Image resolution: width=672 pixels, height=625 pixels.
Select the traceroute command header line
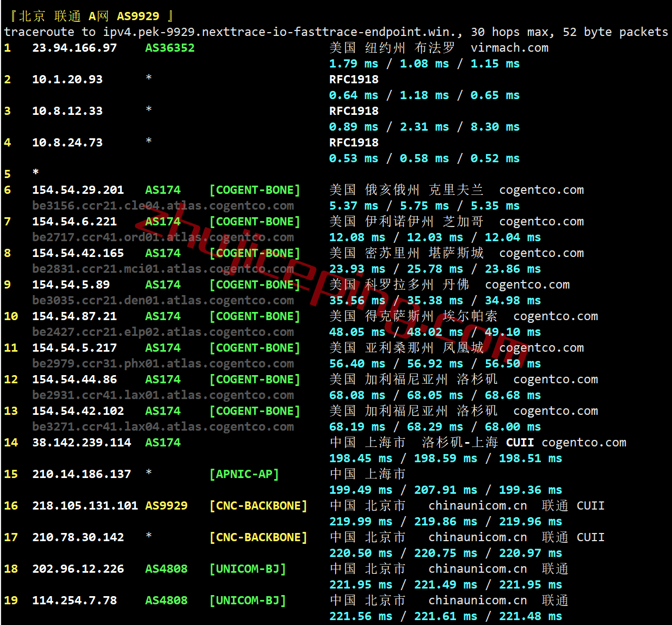(x=336, y=32)
